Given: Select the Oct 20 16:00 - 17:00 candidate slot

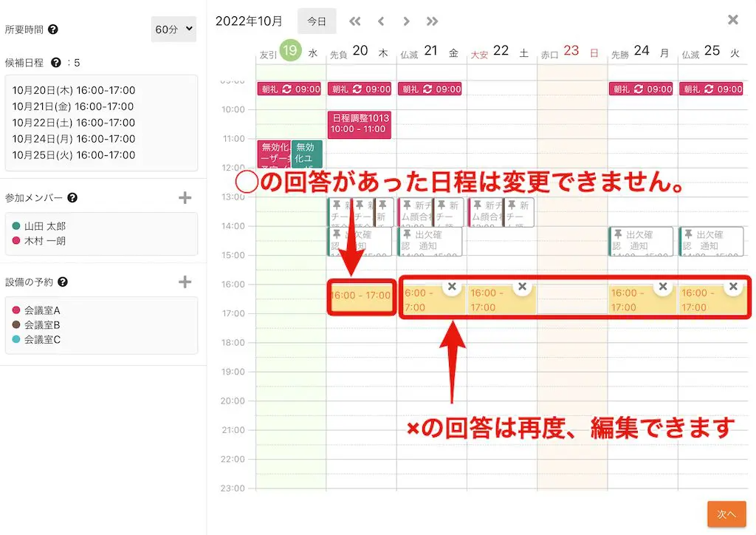Looking at the screenshot, I should pos(362,298).
